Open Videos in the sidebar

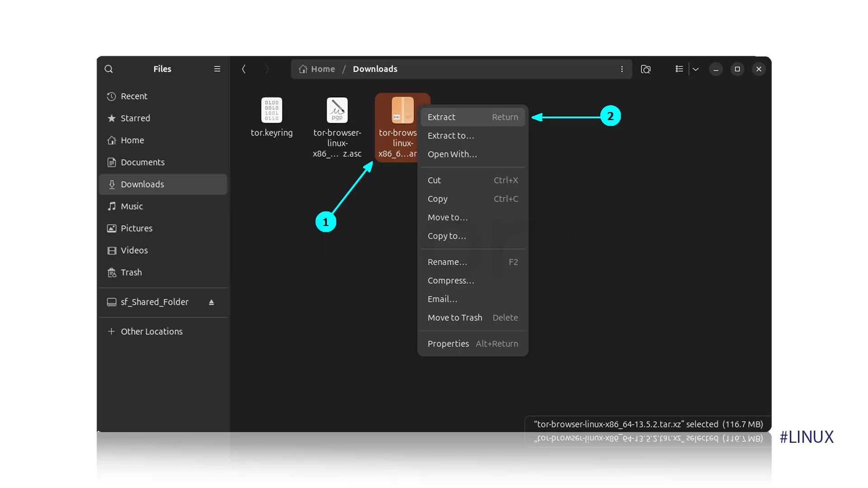click(x=163, y=250)
